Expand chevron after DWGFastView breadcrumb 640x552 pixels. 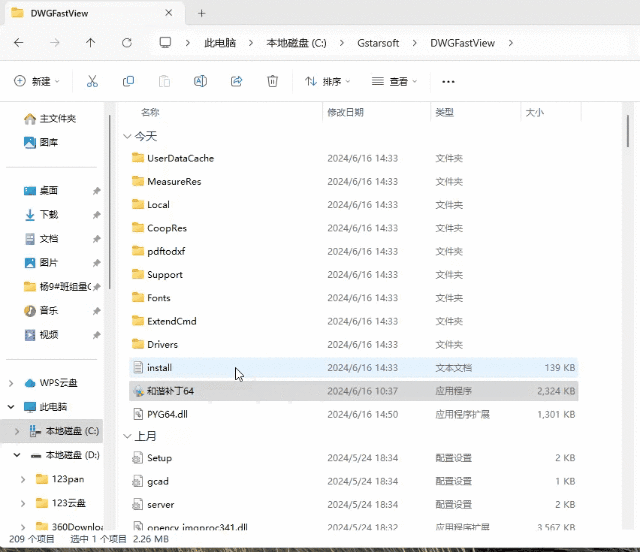pyautogui.click(x=511, y=43)
